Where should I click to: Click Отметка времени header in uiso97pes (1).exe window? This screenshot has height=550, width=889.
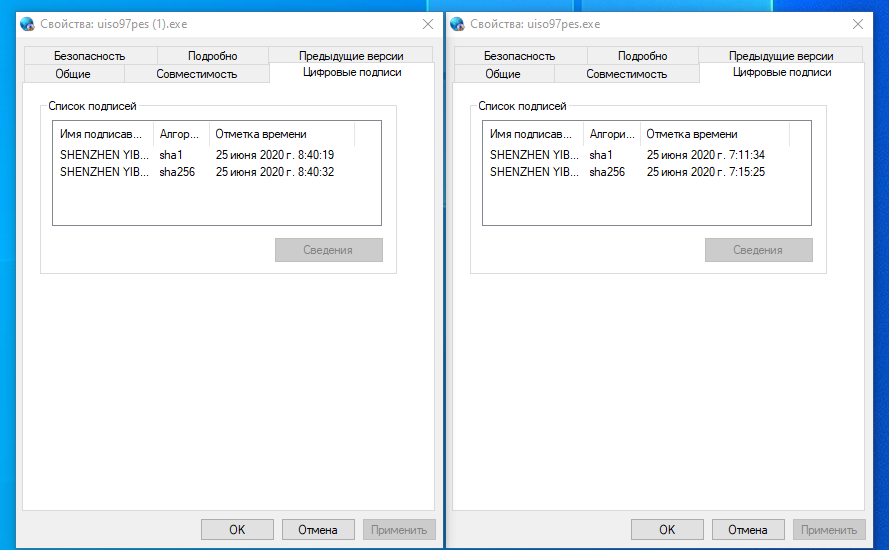[x=282, y=134]
